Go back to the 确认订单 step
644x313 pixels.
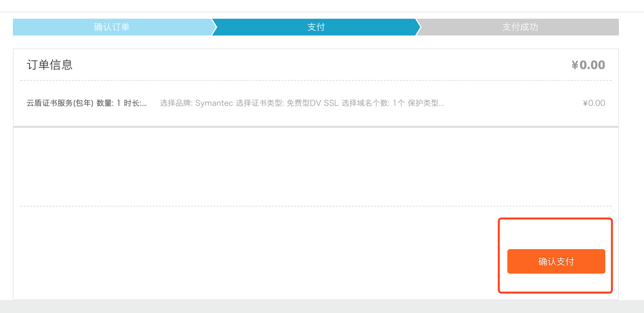[x=112, y=27]
